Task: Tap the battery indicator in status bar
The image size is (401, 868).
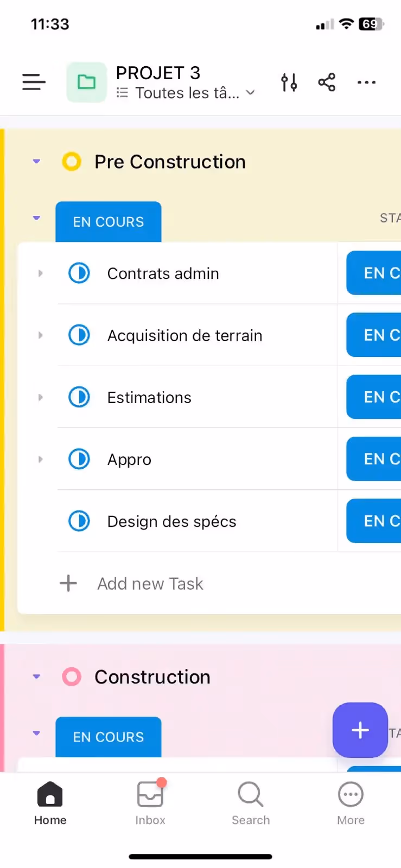Action: (x=371, y=24)
